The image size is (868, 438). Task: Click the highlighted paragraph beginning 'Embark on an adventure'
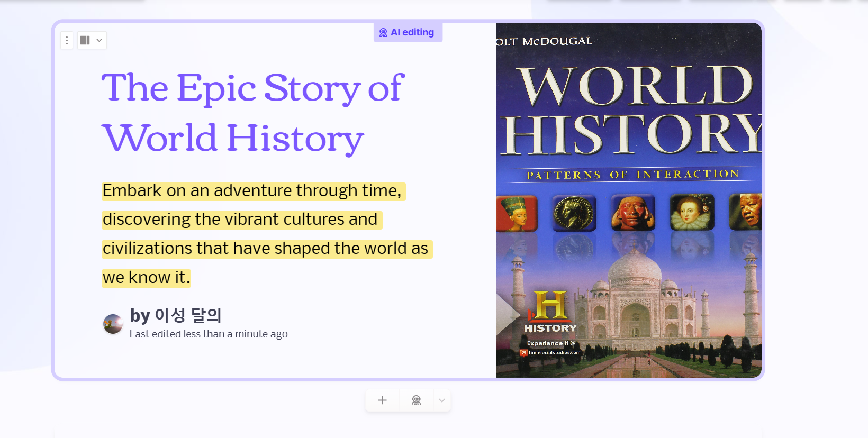[267, 234]
